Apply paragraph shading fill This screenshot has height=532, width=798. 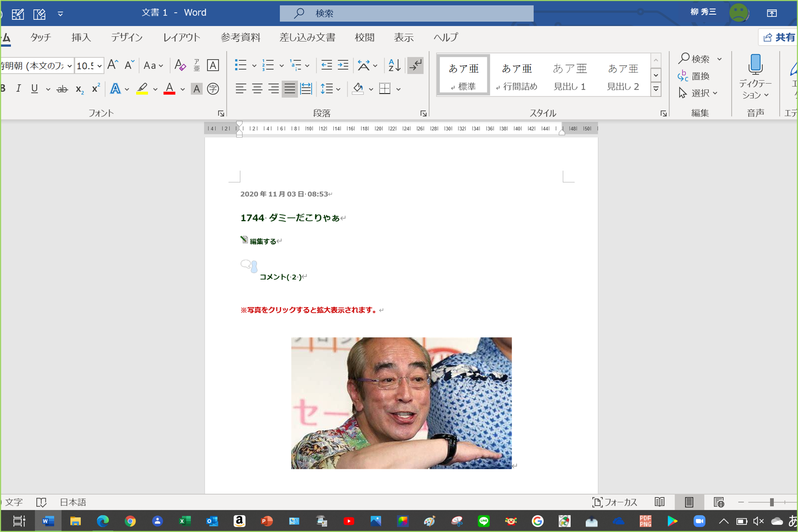point(358,88)
